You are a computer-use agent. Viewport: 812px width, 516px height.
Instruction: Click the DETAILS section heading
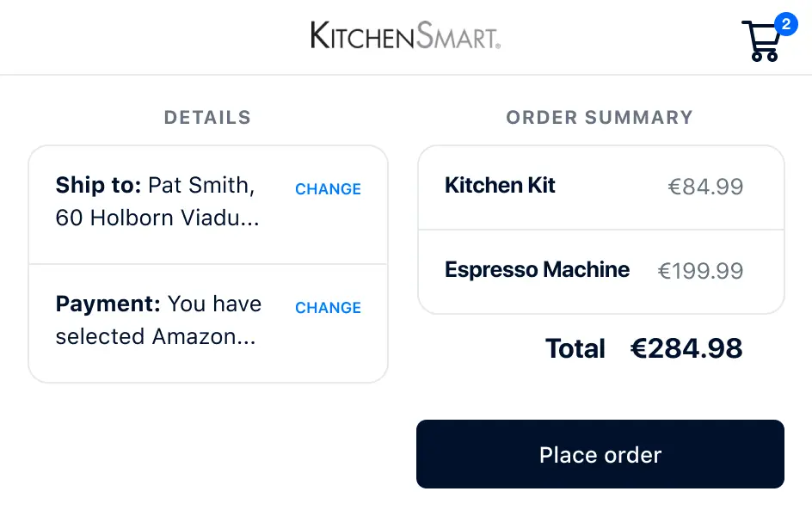[x=207, y=118]
